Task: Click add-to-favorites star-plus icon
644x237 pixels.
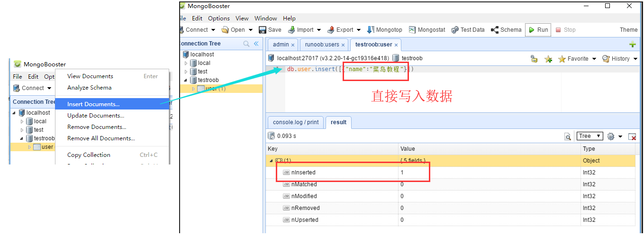Action: [548, 59]
